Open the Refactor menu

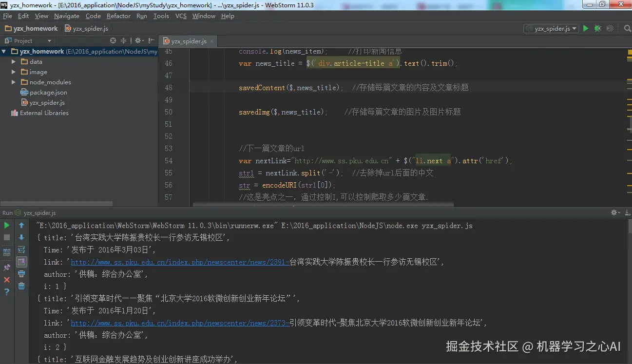pyautogui.click(x=118, y=16)
